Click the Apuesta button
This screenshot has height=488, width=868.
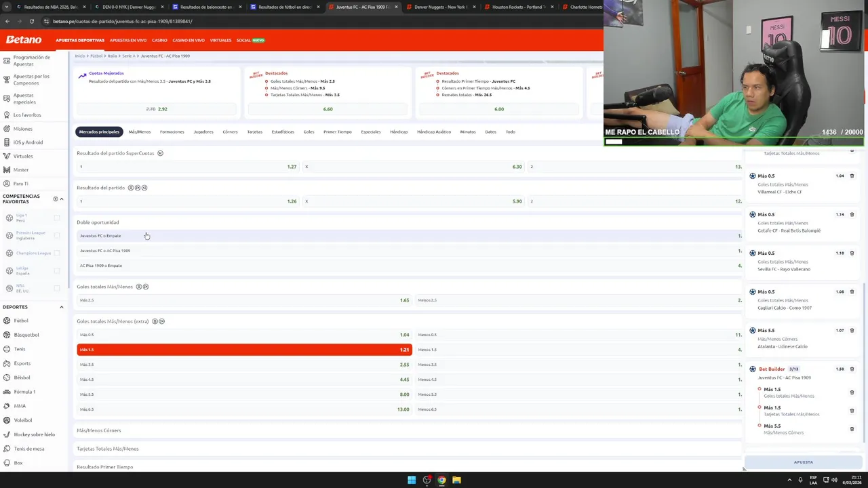tap(804, 462)
